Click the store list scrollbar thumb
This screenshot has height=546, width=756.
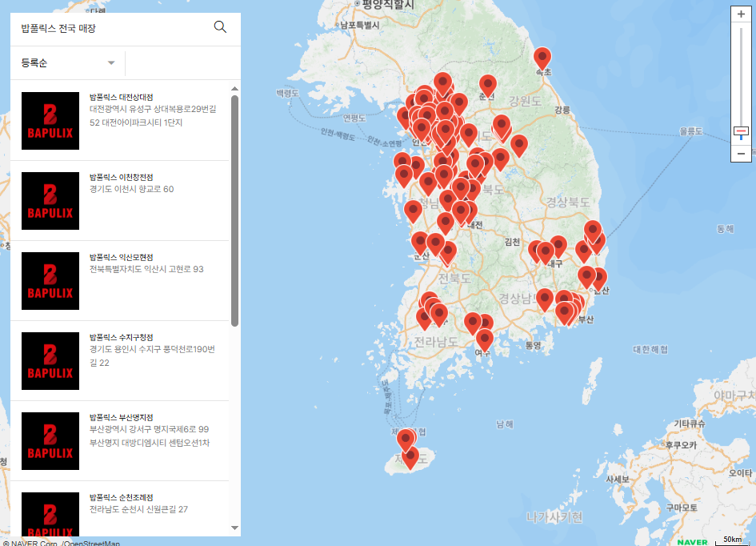click(x=235, y=211)
